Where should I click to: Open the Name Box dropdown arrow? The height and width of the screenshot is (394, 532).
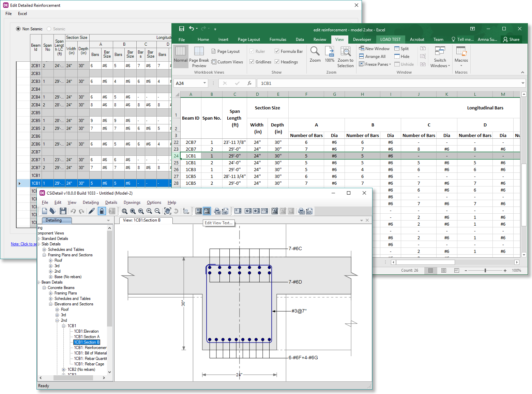tap(204, 83)
